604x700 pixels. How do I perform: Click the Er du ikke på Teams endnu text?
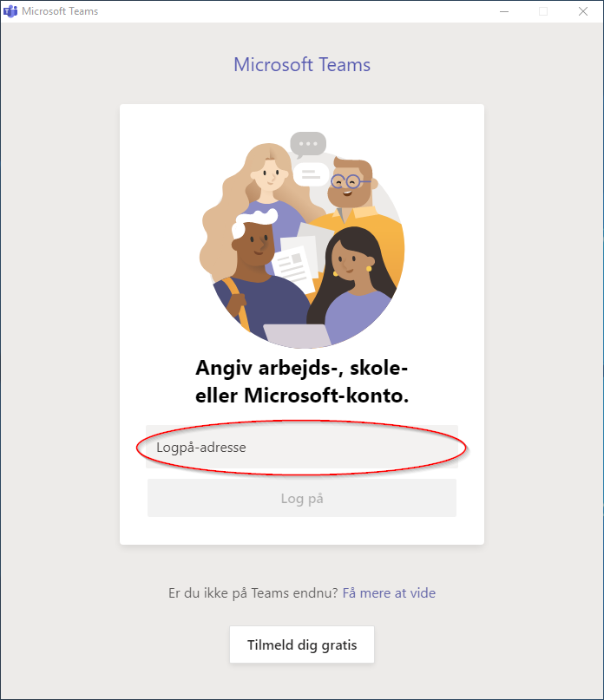[253, 592]
